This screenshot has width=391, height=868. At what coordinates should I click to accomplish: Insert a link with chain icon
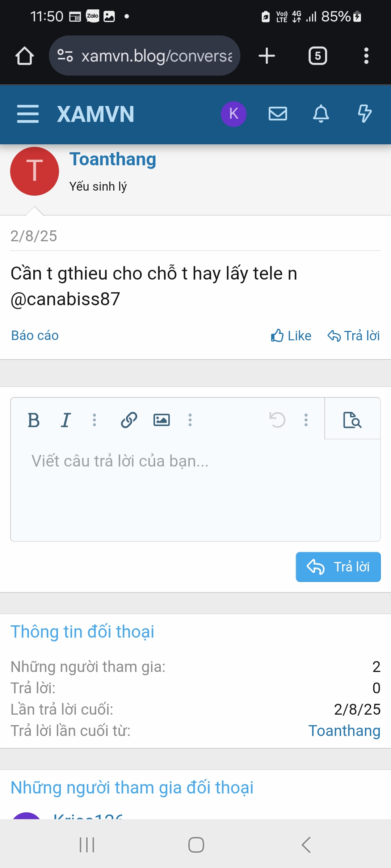click(x=129, y=420)
